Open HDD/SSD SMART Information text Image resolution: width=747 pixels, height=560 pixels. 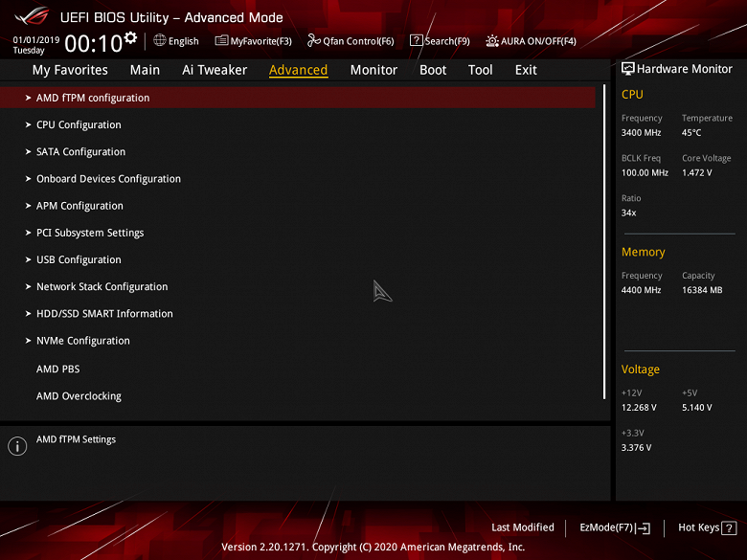104,314
